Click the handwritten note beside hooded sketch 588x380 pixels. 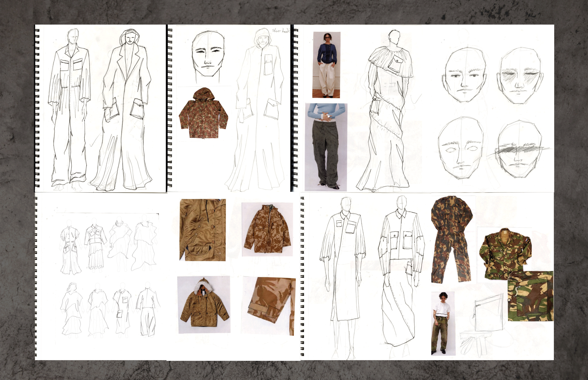pyautogui.click(x=281, y=31)
